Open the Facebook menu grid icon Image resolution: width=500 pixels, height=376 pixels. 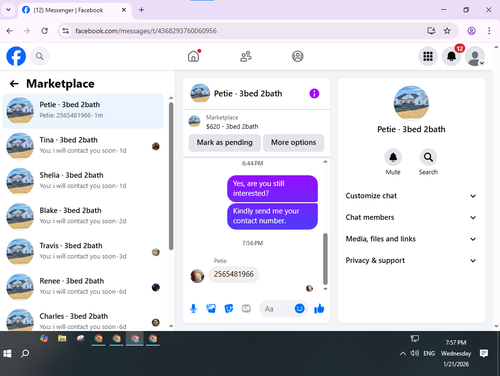[x=428, y=56]
